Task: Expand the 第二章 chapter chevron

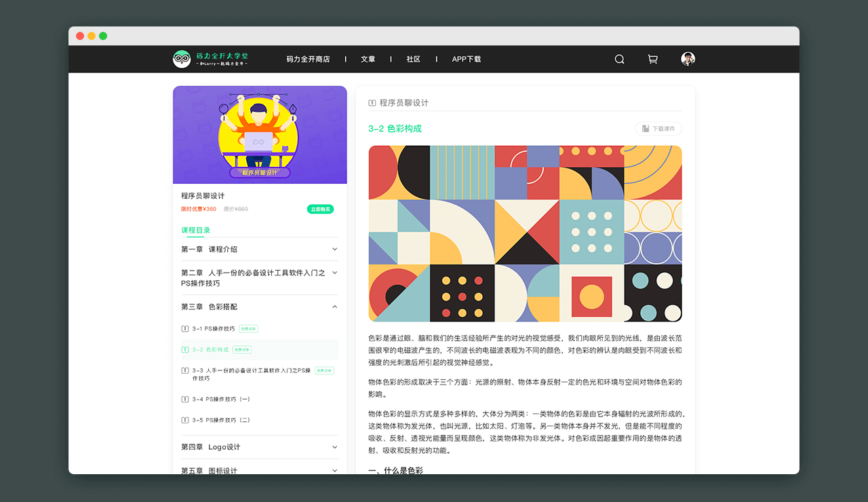Action: [x=334, y=273]
